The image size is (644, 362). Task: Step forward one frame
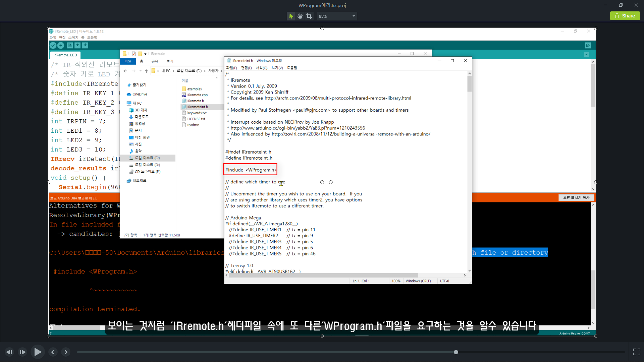click(x=22, y=352)
